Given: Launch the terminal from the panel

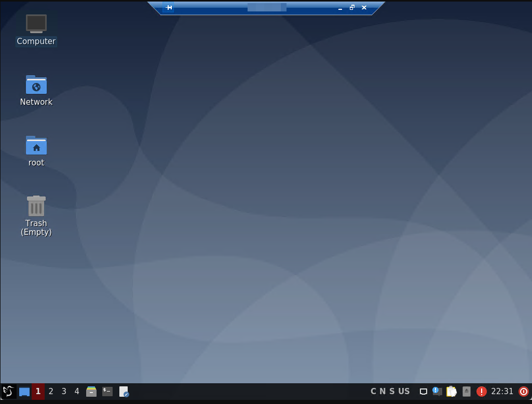Looking at the screenshot, I should 107,392.
